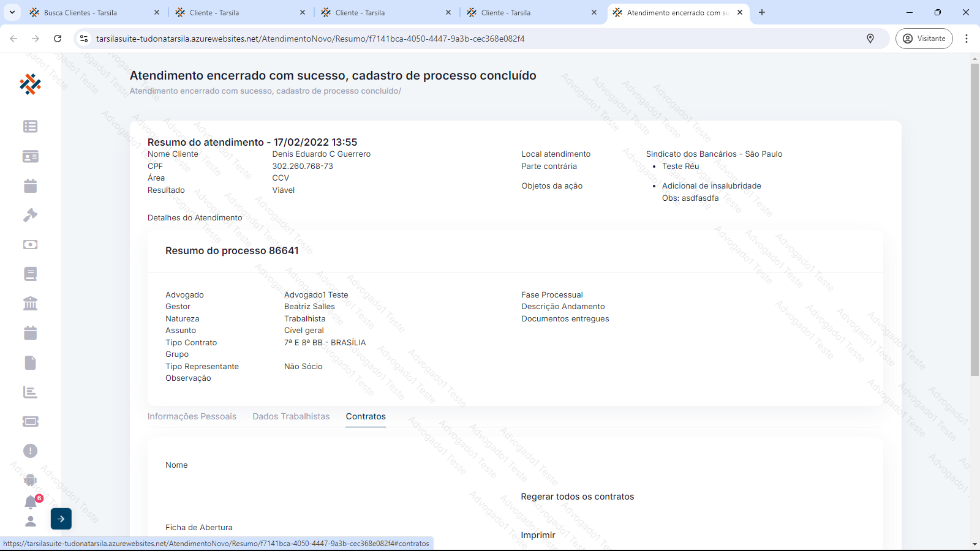Open the list view icon in sidebar

tap(30, 126)
